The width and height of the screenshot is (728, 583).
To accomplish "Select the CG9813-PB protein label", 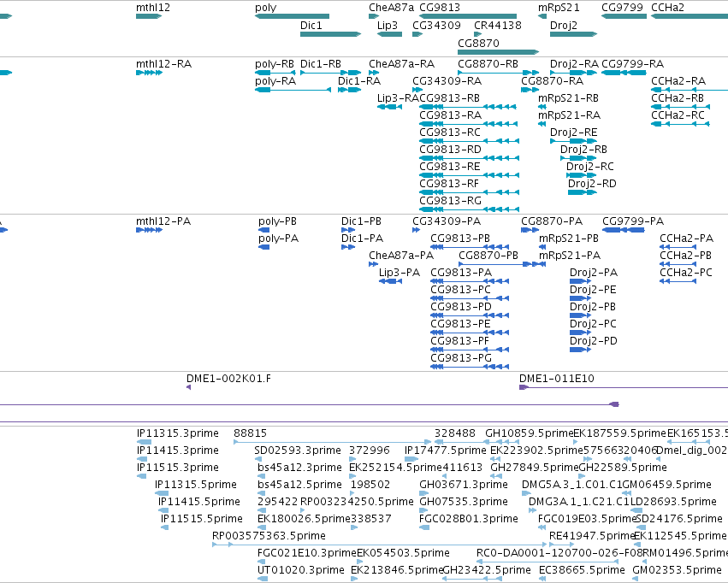I will click(x=460, y=238).
